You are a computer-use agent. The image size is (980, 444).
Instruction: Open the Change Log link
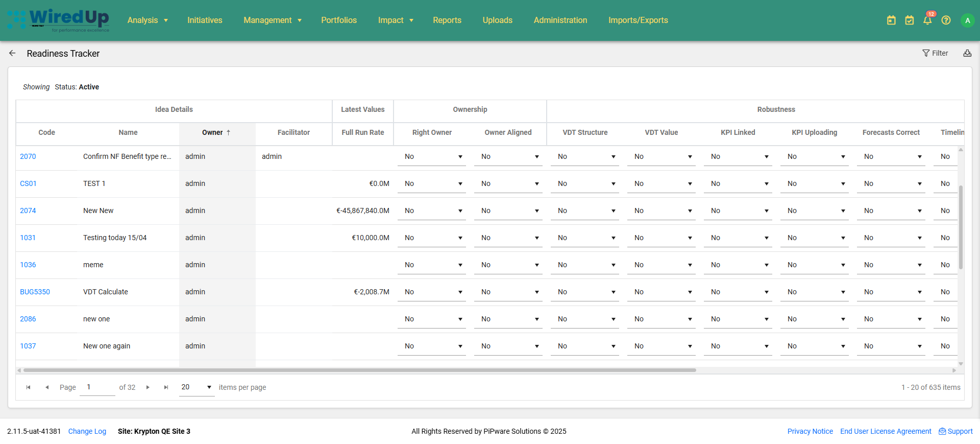click(87, 431)
